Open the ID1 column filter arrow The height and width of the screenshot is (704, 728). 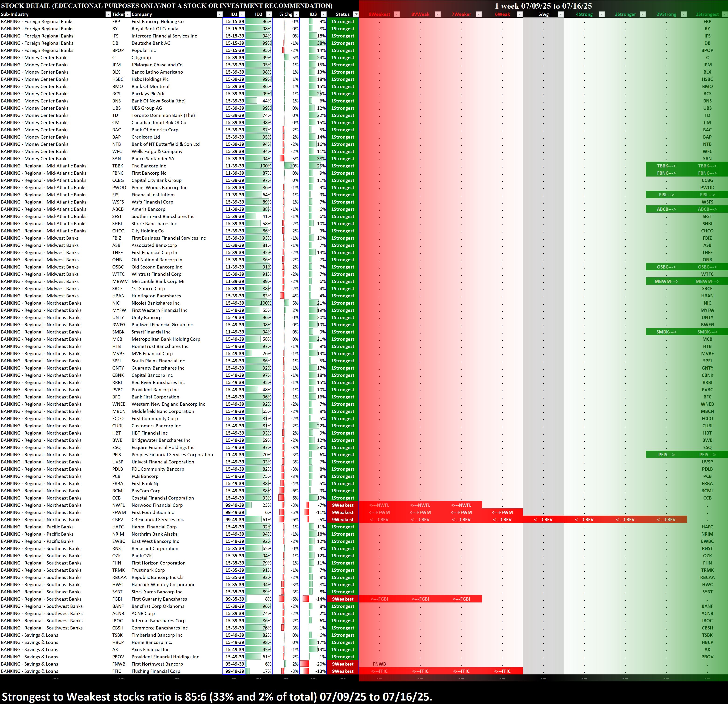[242, 14]
